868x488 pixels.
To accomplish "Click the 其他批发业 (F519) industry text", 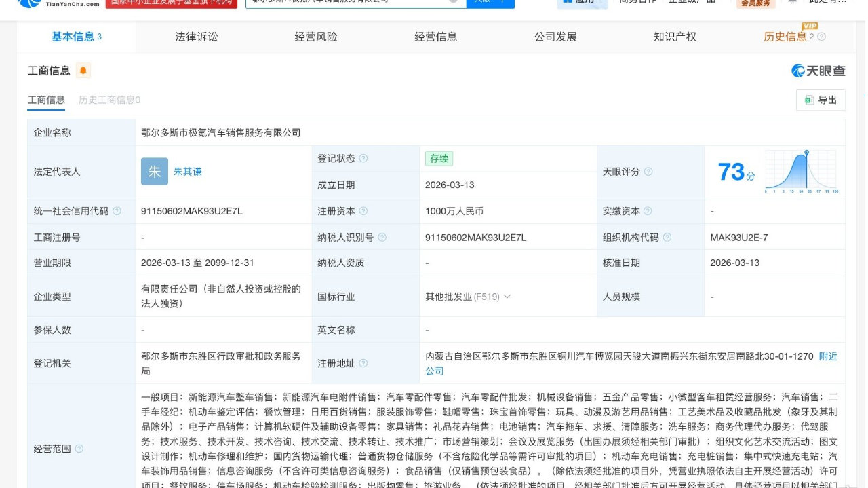I will [x=462, y=297].
